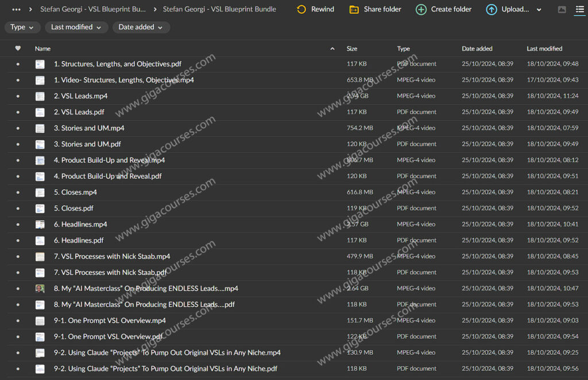Click the Create folder plus icon
The height and width of the screenshot is (380, 588).
click(421, 9)
